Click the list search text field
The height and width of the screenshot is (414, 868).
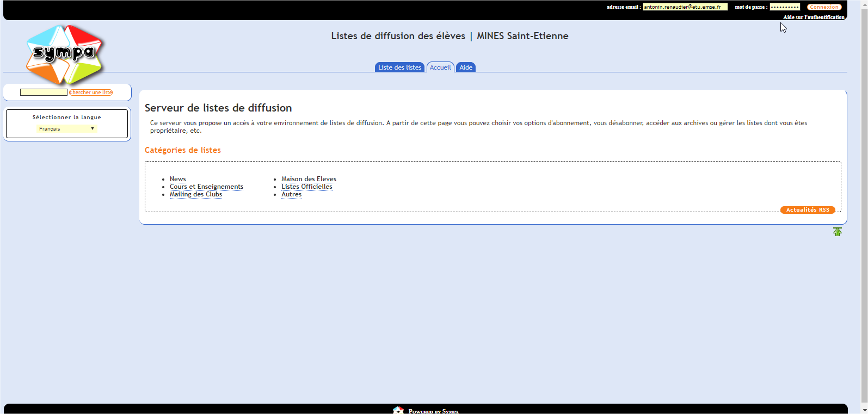[44, 92]
